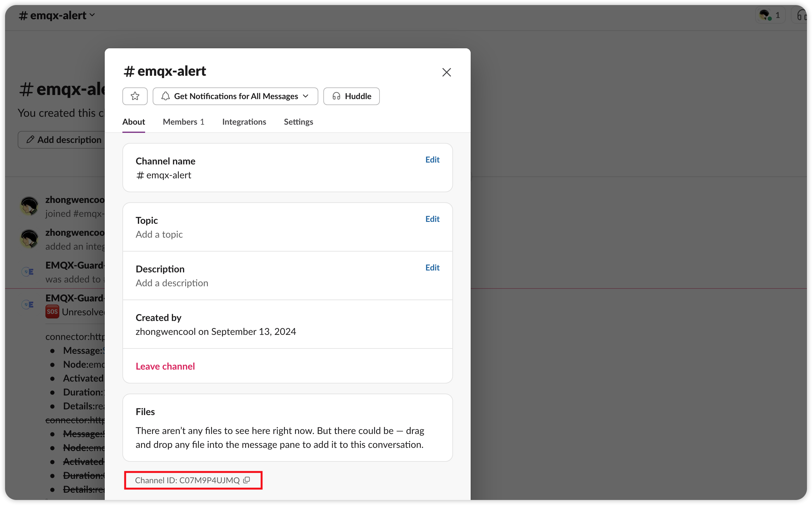This screenshot has height=505, width=812.
Task: Click the SOS emoji in Unresolved message
Action: [x=52, y=312]
